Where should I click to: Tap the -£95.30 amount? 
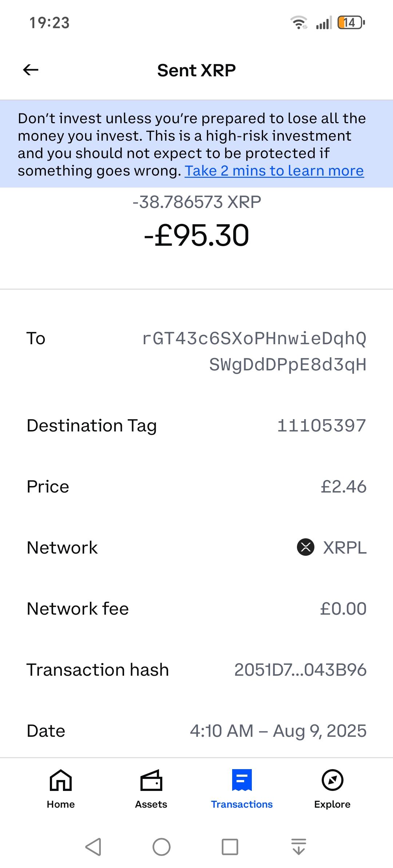click(x=196, y=236)
